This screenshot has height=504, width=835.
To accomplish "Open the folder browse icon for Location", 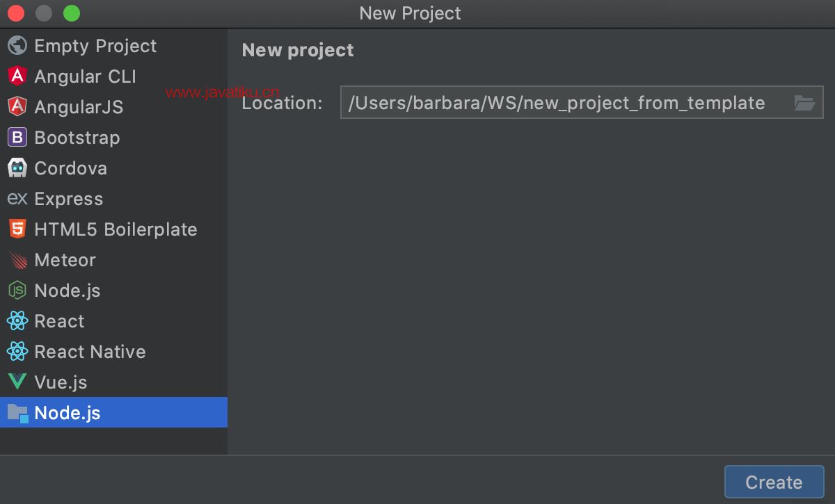I will click(x=804, y=103).
